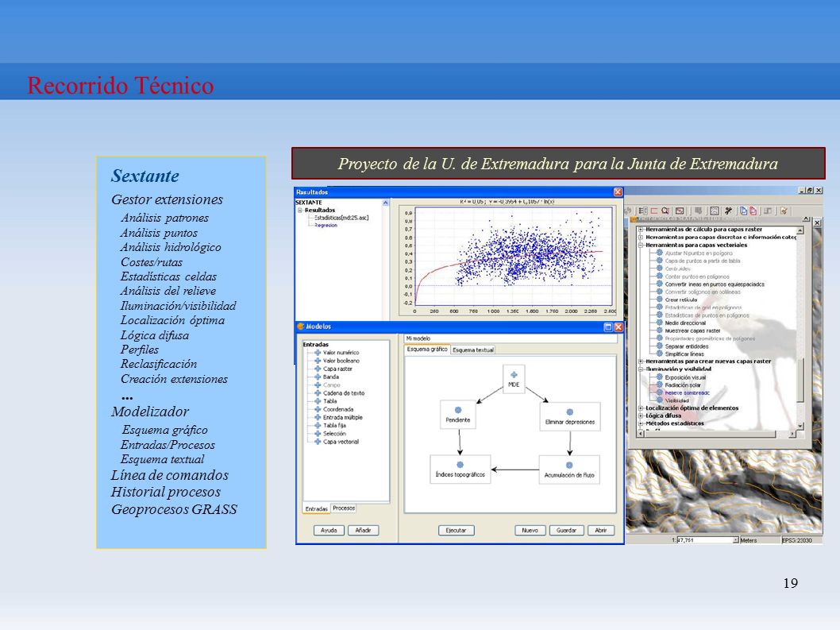Select the 'Capa raster' input icon
840x630 pixels.
coord(318,369)
